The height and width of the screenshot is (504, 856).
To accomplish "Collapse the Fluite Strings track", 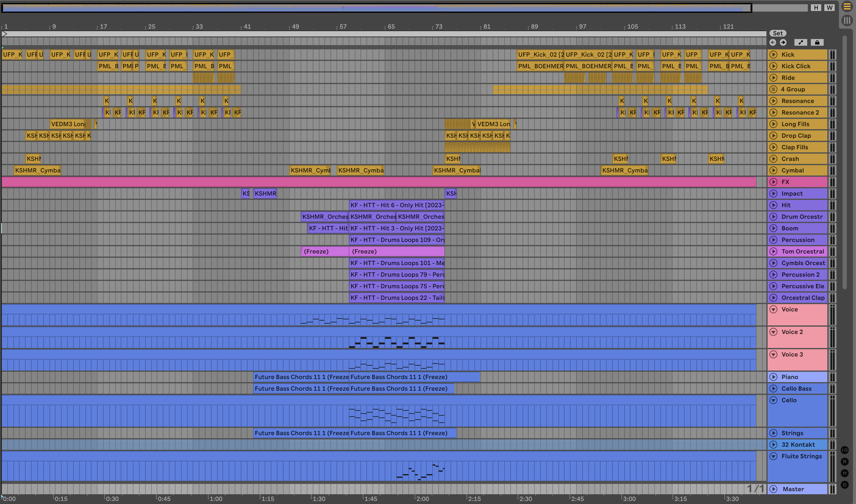I will (x=773, y=456).
